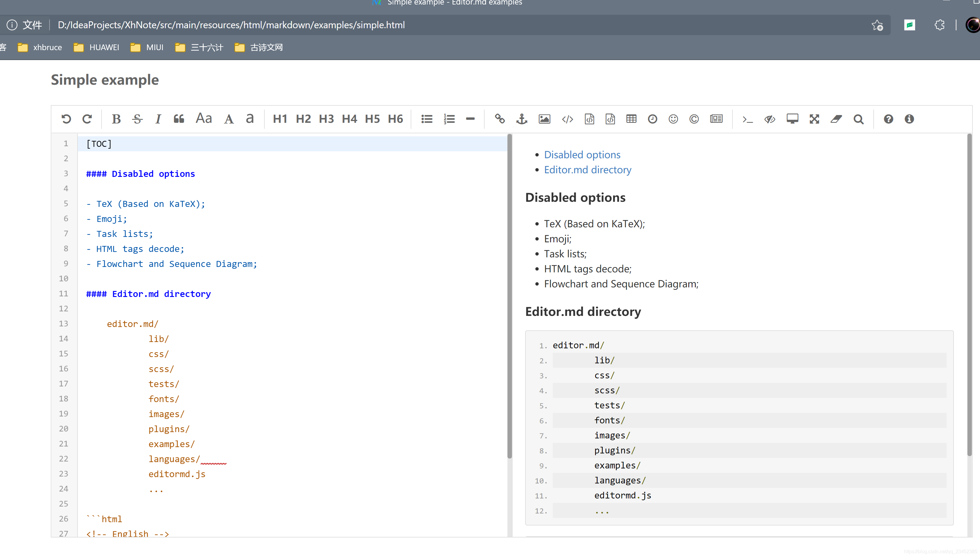Viewport: 980px width, 557px height.
Task: Insert a table with the table icon
Action: [x=631, y=119]
